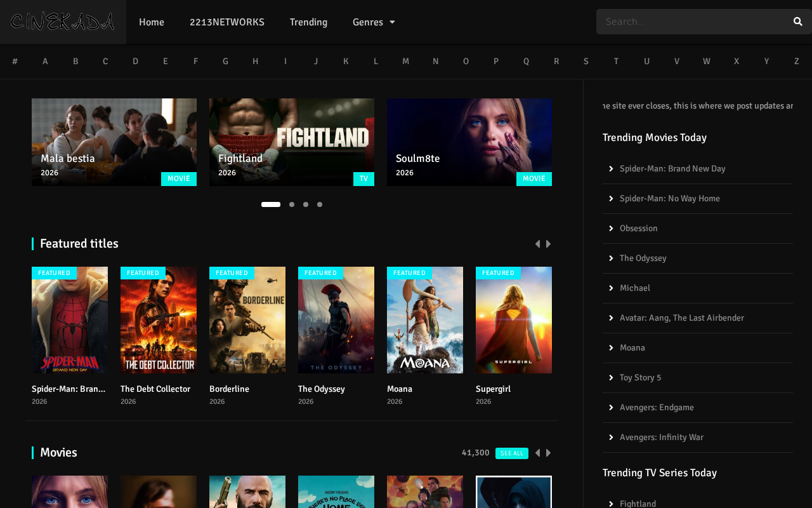Open trending link Avengers: Endgame

657,408
